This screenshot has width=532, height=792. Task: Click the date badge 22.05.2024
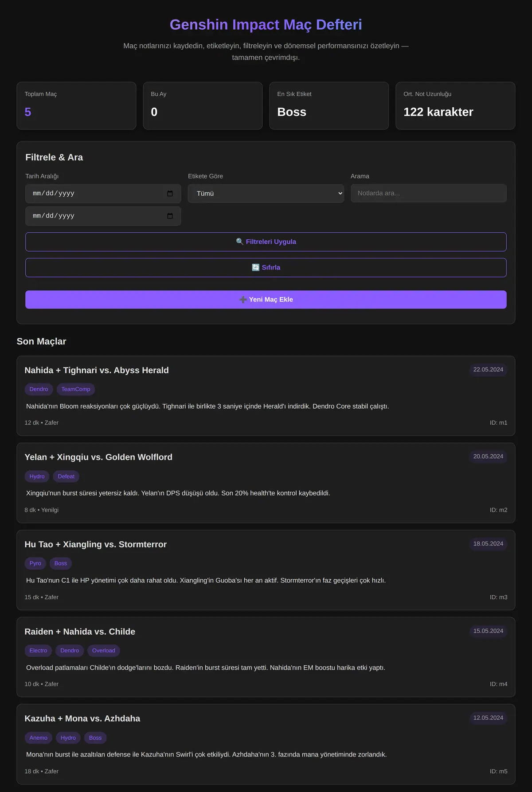point(488,370)
